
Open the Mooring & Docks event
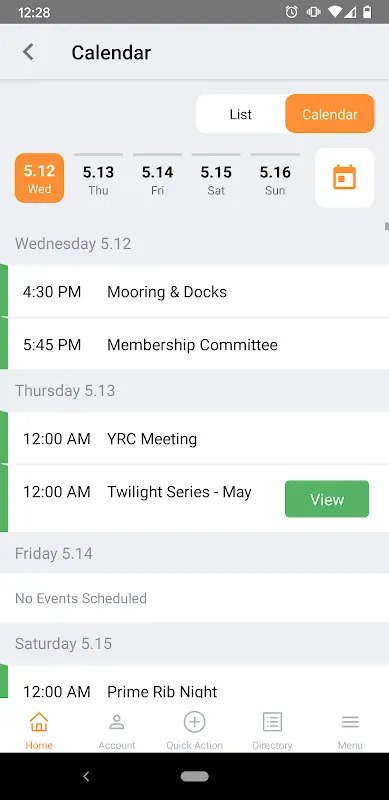pyautogui.click(x=194, y=292)
